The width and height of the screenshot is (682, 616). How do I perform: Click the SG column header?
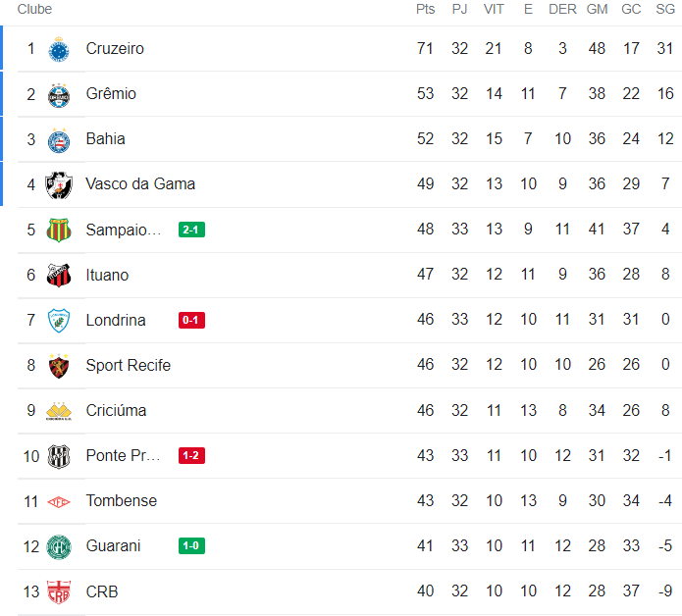tap(665, 9)
